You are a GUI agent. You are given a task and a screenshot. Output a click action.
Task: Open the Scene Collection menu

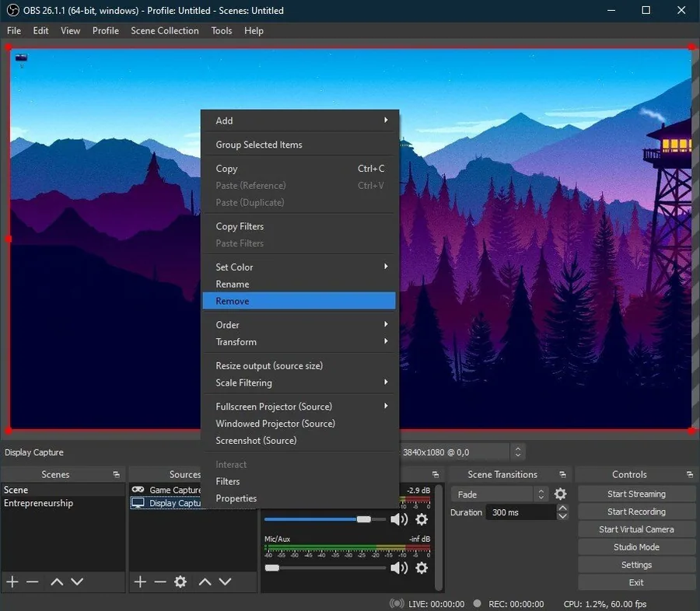click(x=165, y=31)
